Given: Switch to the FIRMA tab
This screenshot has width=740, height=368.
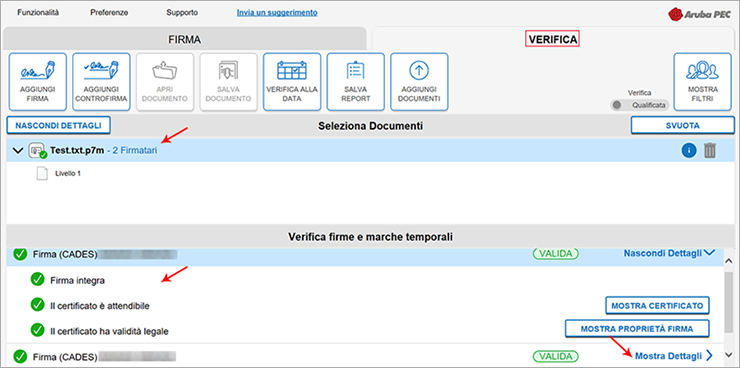Looking at the screenshot, I should [185, 40].
